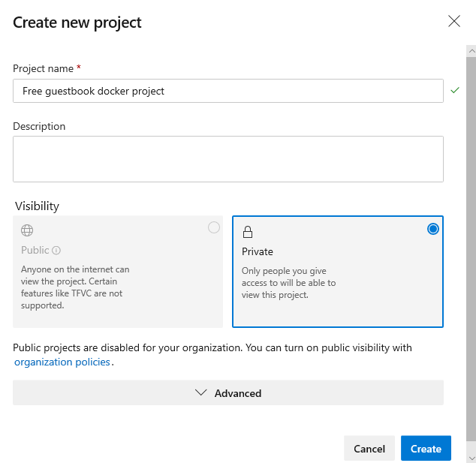Select the Private visibility radio button
This screenshot has height=463, width=476.
pyautogui.click(x=432, y=229)
